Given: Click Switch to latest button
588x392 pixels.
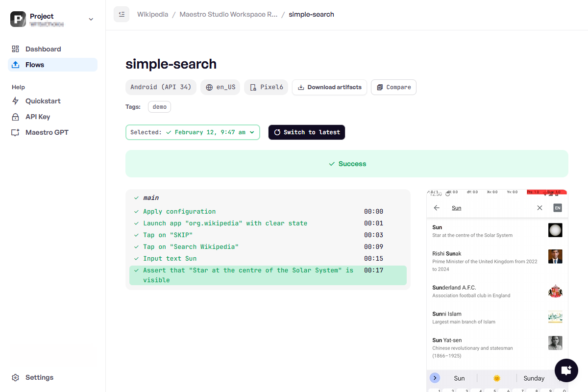Looking at the screenshot, I should click(x=307, y=132).
